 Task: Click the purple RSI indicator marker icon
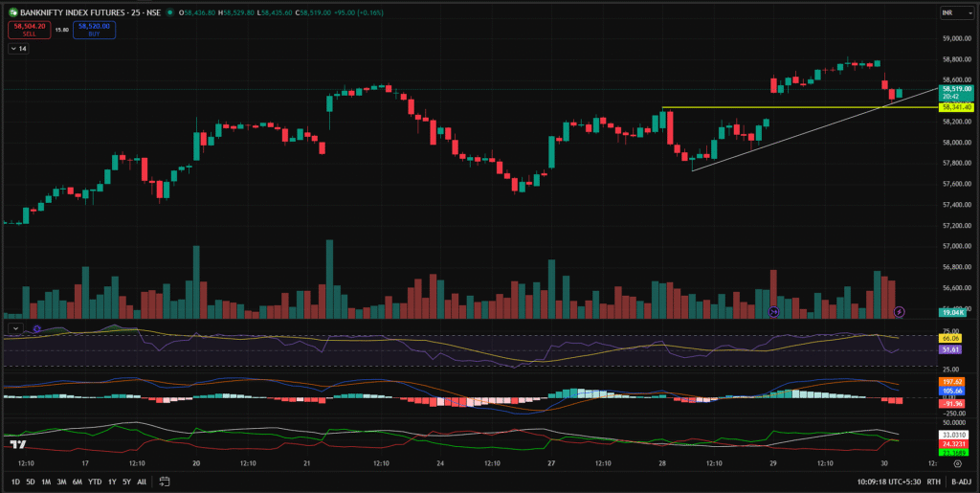[36, 328]
